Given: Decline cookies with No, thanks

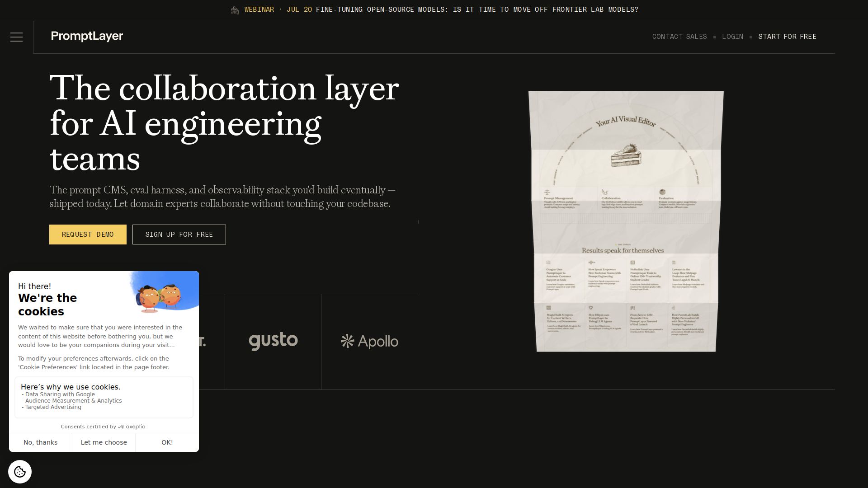Looking at the screenshot, I should (x=41, y=442).
